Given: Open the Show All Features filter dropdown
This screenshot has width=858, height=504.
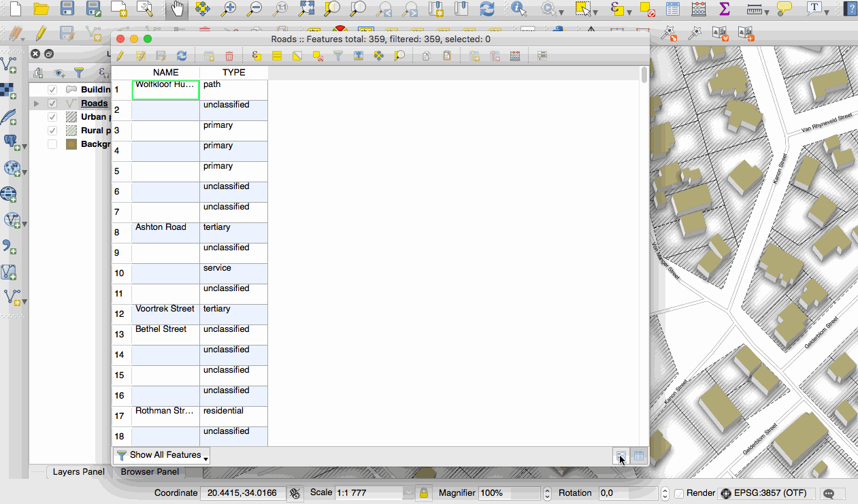Looking at the screenshot, I should [162, 455].
